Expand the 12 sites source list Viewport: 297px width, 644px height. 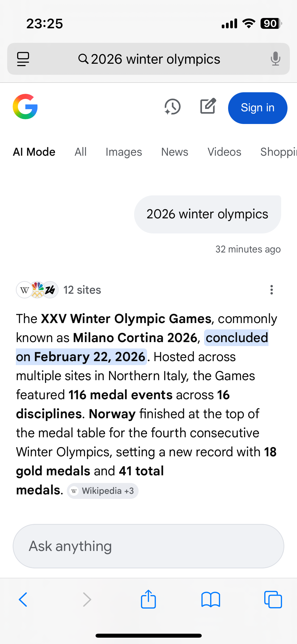[x=59, y=290]
